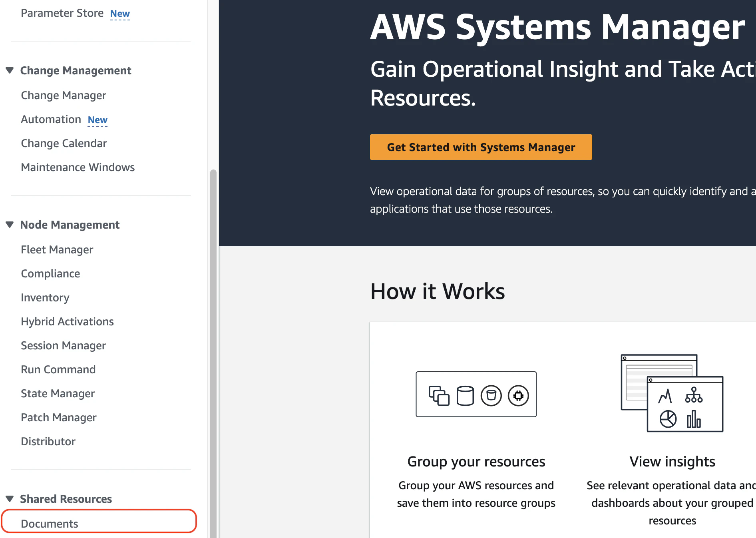Click the pie chart icon in insights graphic
756x538 pixels.
pyautogui.click(x=668, y=419)
